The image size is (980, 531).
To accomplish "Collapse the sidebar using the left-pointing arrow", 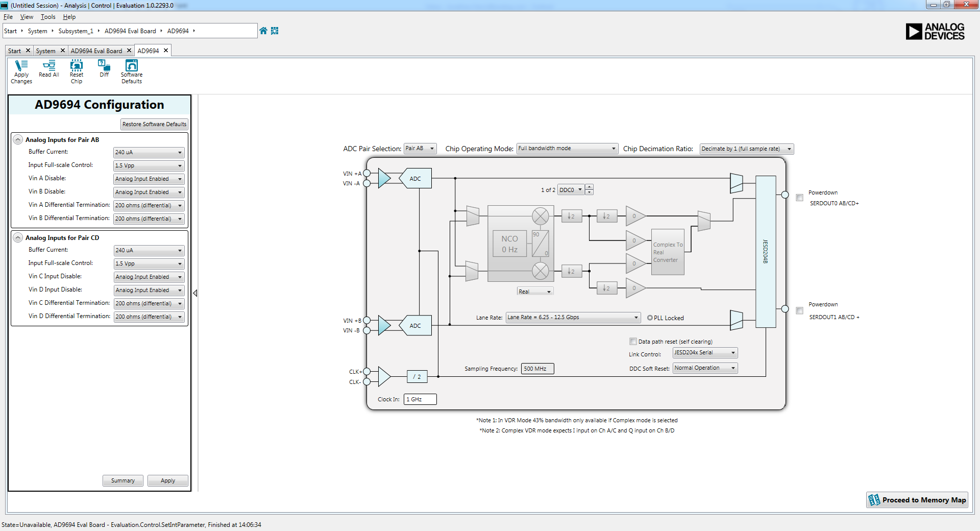I will (x=195, y=293).
